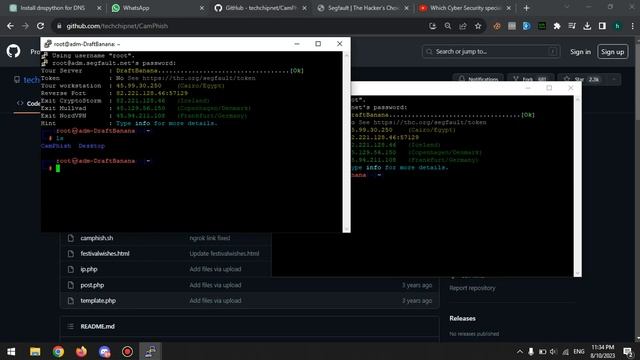This screenshot has width=640, height=360.
Task: Open the post.php file
Action: pos(92,285)
